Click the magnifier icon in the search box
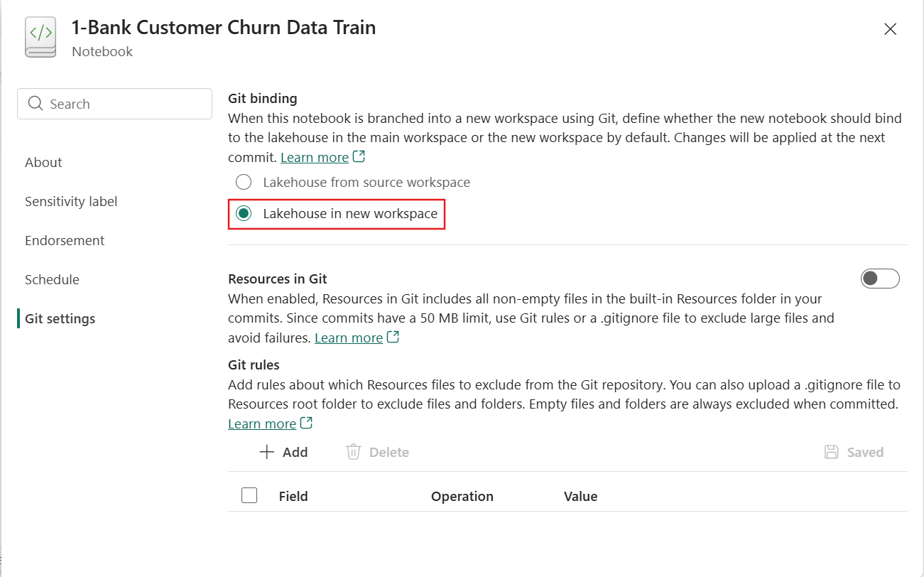Image resolution: width=924 pixels, height=577 pixels. tap(36, 104)
